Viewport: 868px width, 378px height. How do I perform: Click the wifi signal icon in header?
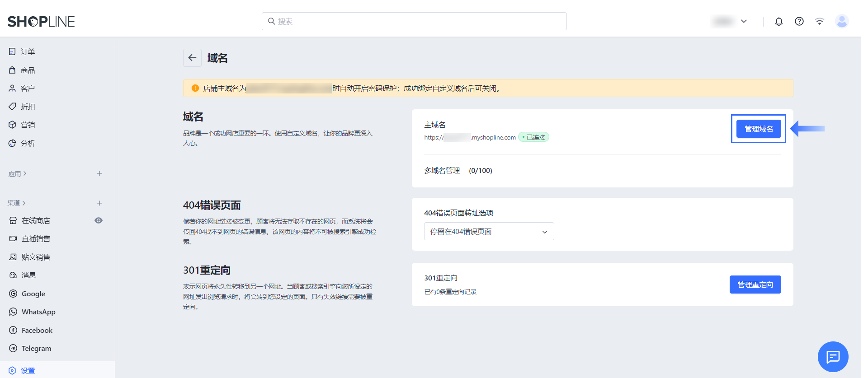[x=819, y=21]
